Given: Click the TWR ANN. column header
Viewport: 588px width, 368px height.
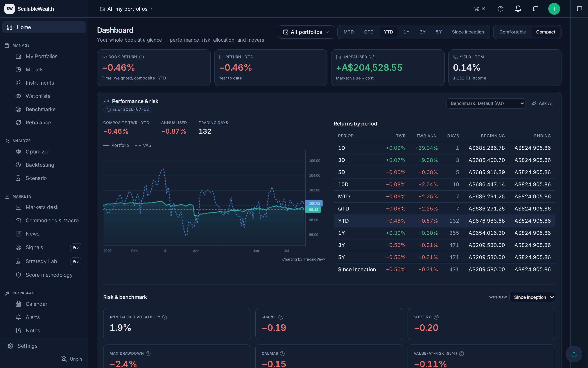Looking at the screenshot, I should pyautogui.click(x=427, y=136).
